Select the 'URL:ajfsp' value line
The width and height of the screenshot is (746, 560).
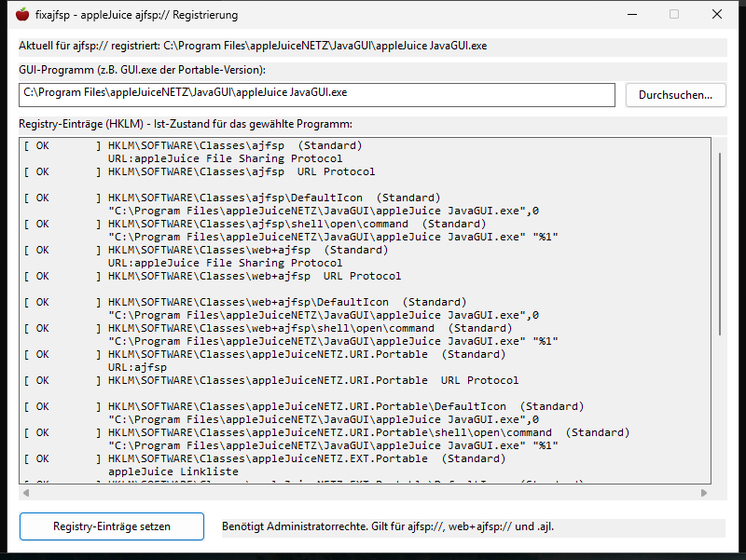(137, 367)
